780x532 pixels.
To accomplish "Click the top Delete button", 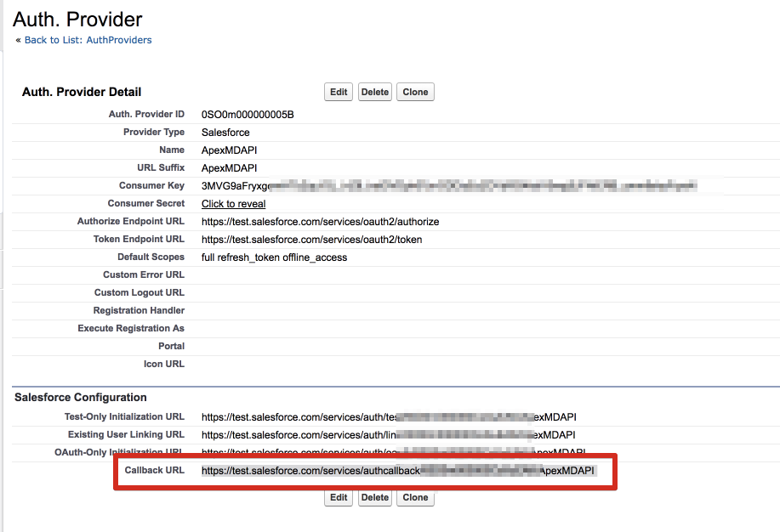I will [x=374, y=92].
